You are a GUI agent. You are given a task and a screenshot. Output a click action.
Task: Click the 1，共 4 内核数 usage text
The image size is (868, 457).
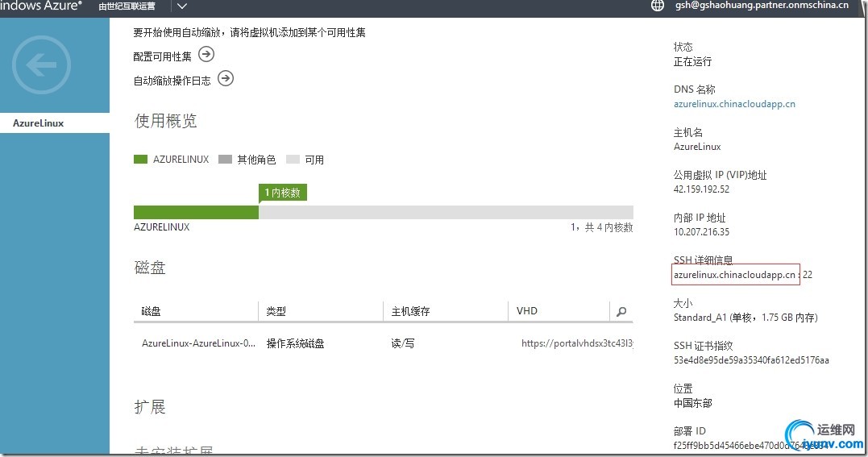click(x=602, y=227)
